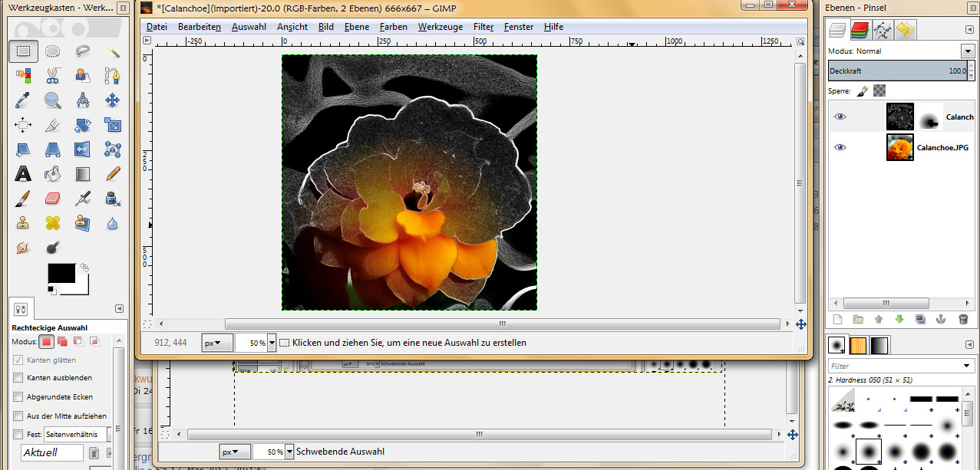Click the black foreground color swatch
The height and width of the screenshot is (470, 980).
pyautogui.click(x=61, y=273)
